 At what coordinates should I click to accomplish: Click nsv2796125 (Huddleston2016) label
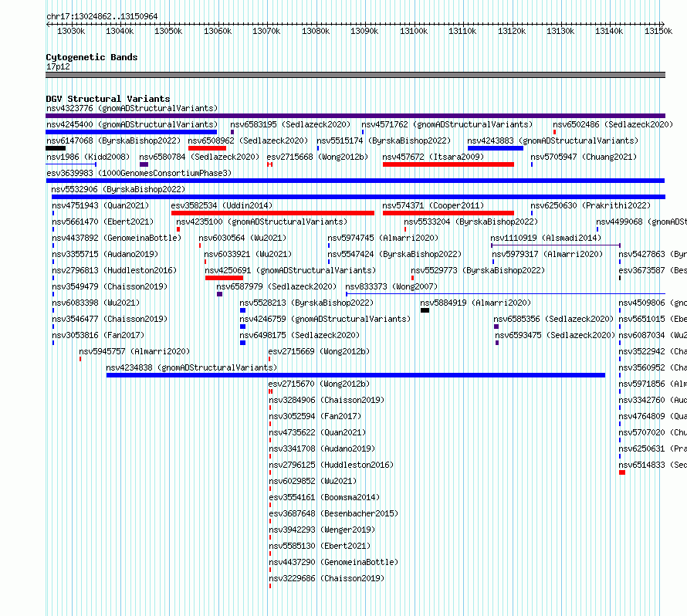coord(331,465)
